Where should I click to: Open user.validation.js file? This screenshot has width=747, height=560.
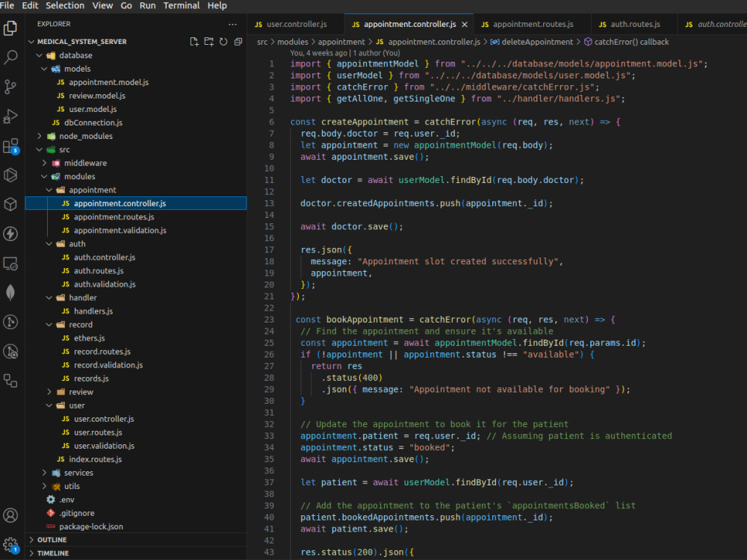coord(104,446)
